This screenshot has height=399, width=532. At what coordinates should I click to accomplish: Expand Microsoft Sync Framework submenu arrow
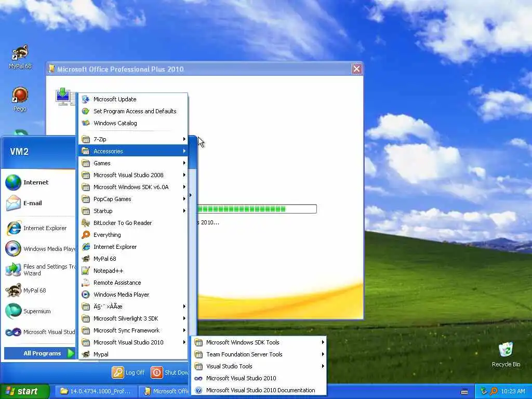point(184,330)
